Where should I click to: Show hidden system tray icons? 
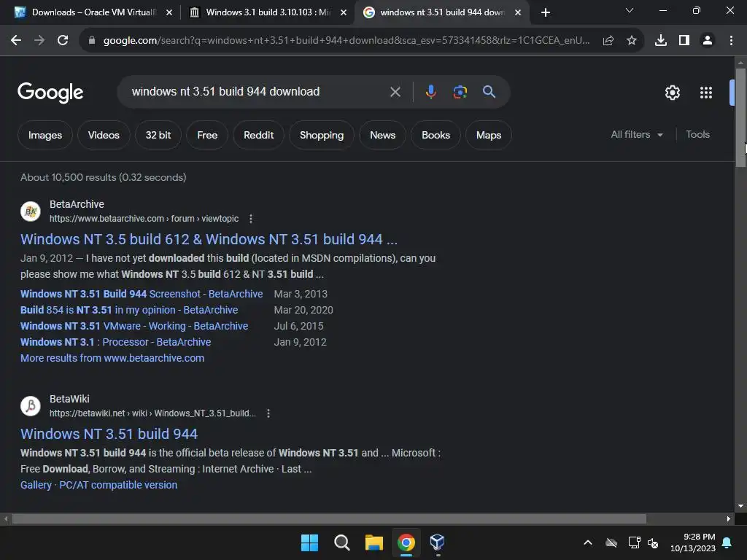point(588,542)
